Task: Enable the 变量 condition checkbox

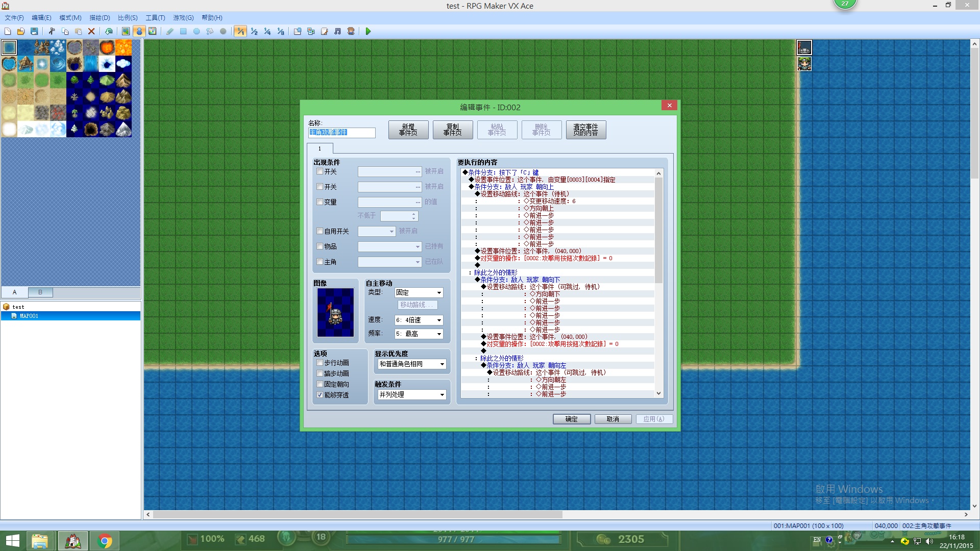Action: click(320, 202)
